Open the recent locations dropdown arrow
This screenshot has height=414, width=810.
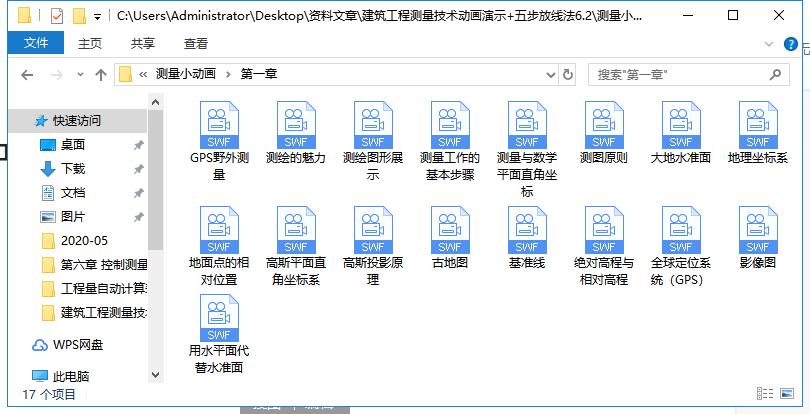(81, 75)
